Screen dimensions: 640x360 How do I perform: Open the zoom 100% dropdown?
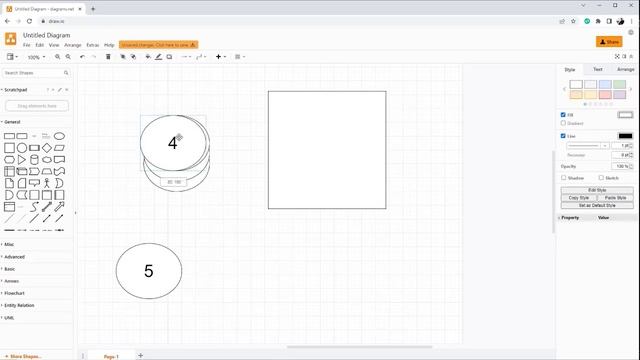coord(36,57)
